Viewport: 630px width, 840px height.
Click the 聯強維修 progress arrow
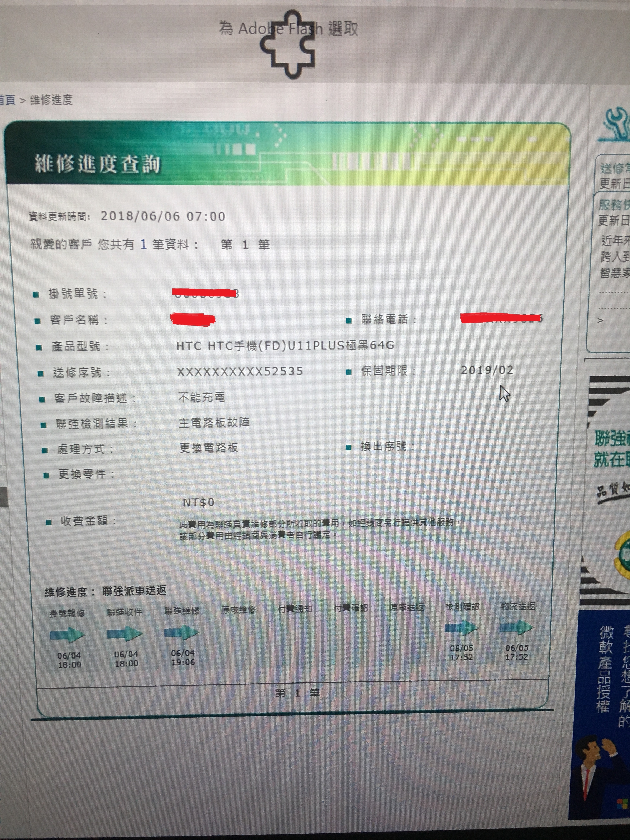click(x=181, y=632)
